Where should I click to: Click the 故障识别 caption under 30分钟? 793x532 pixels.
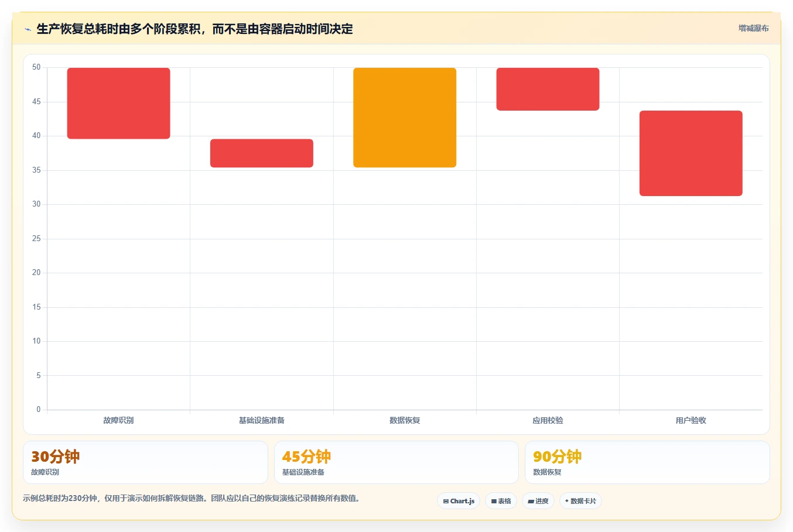(x=45, y=472)
